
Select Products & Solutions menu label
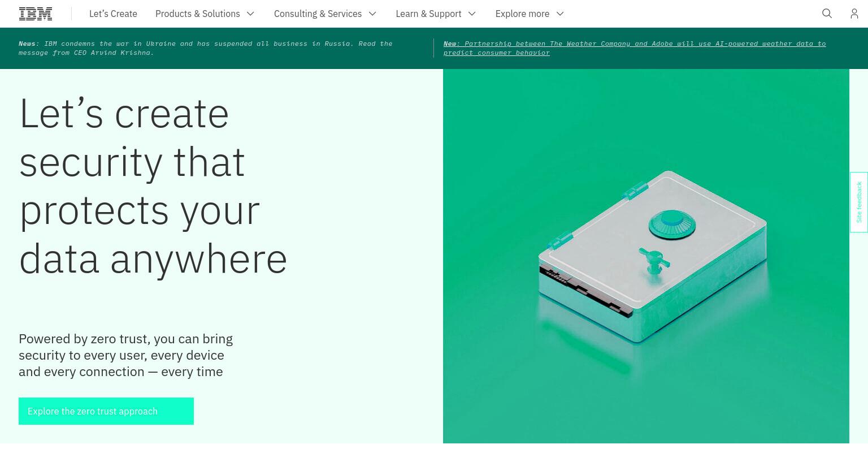point(197,14)
